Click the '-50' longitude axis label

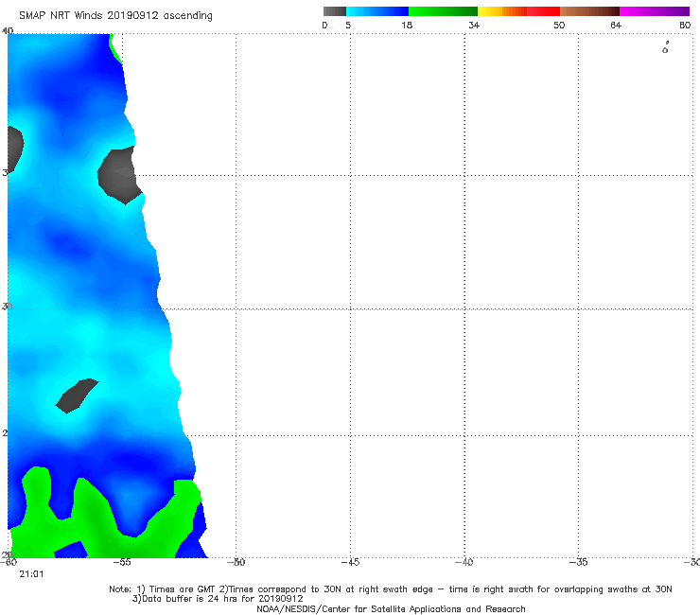pos(236,562)
